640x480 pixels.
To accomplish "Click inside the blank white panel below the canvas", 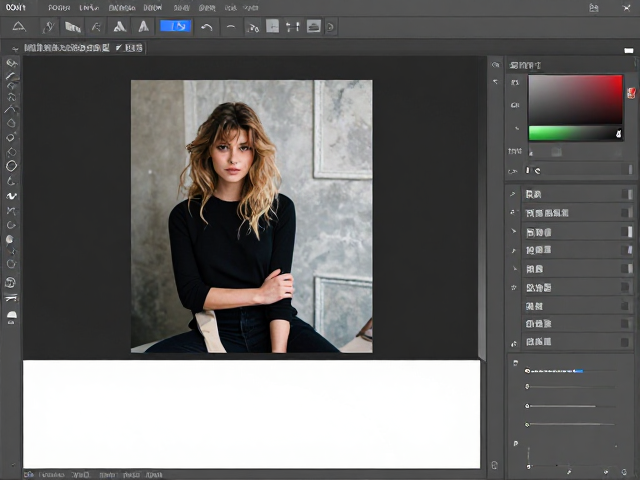I will point(251,414).
